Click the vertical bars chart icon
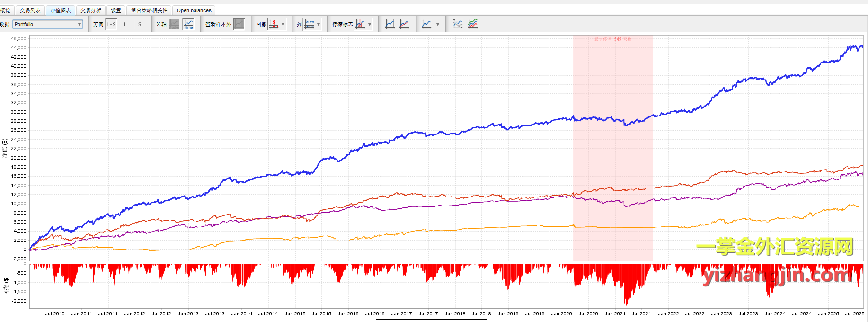868x322 pixels. coord(390,24)
